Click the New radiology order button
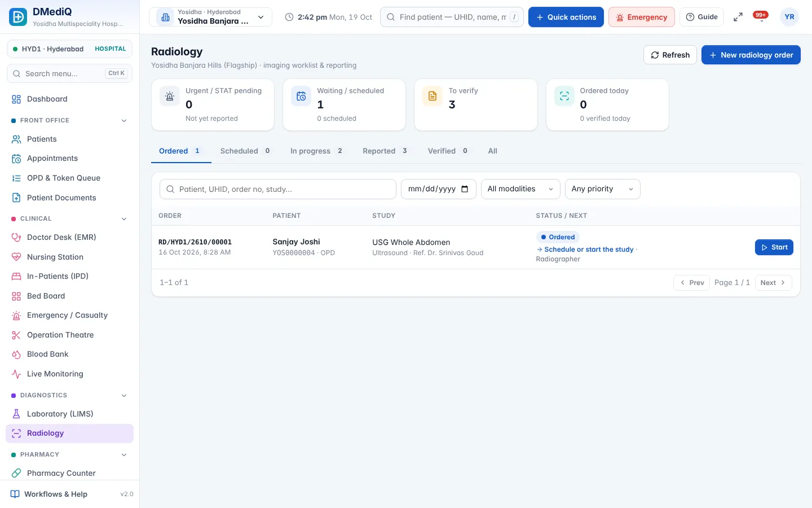812x508 pixels. [751, 55]
